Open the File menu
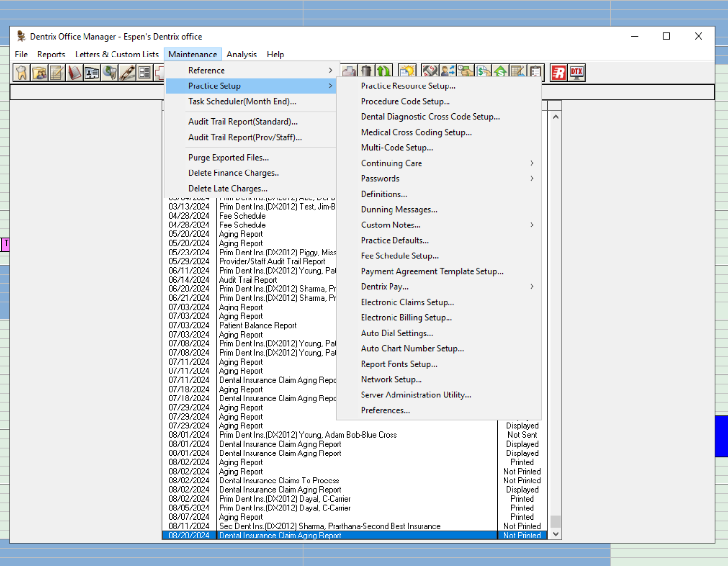728x566 pixels. coord(21,54)
